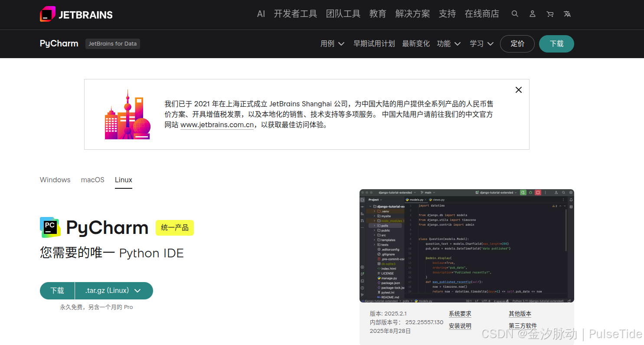Switch to the macOS tab
Screen dimensions: 644x345
point(93,180)
